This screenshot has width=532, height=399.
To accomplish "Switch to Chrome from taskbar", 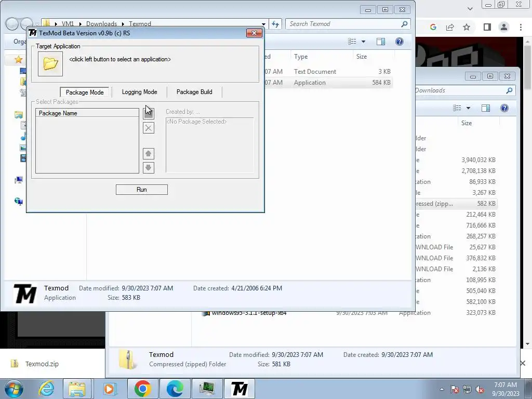I will click(143, 389).
